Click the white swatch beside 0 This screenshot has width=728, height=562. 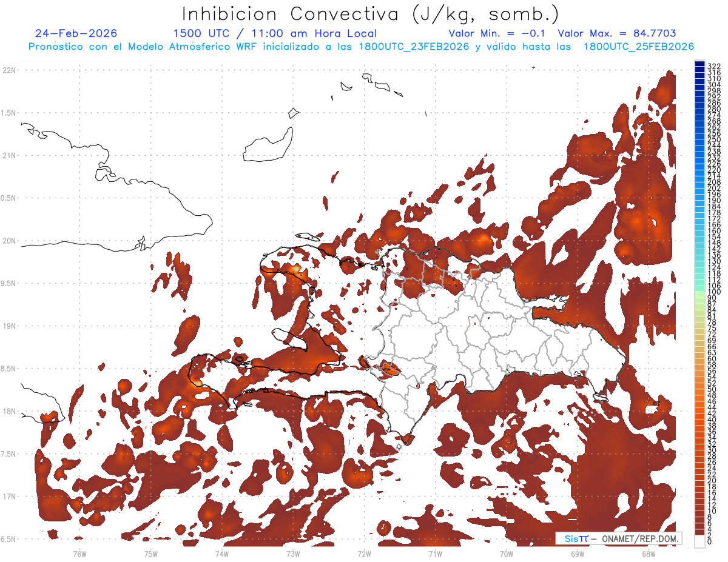click(x=700, y=541)
